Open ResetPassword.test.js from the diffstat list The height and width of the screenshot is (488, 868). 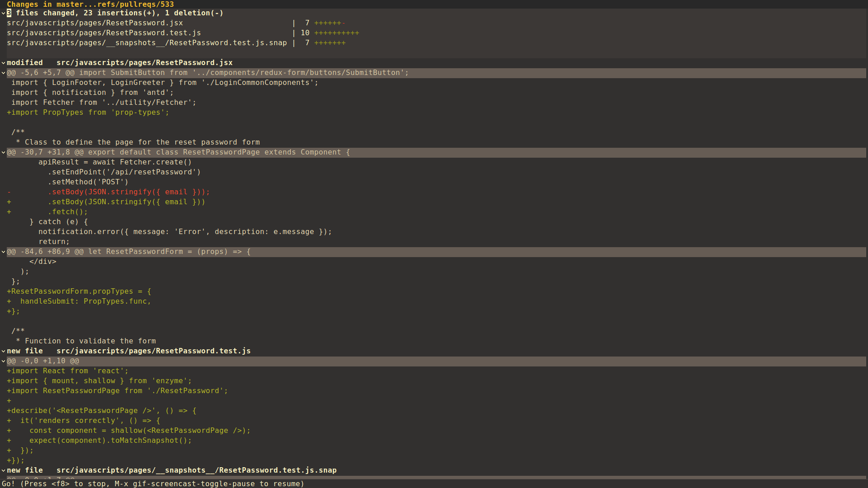click(x=104, y=33)
